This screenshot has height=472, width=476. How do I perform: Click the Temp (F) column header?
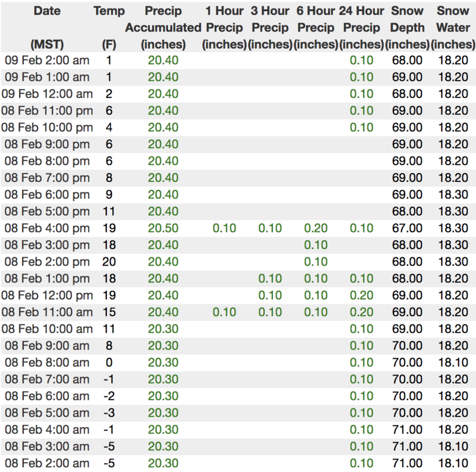pyautogui.click(x=109, y=27)
